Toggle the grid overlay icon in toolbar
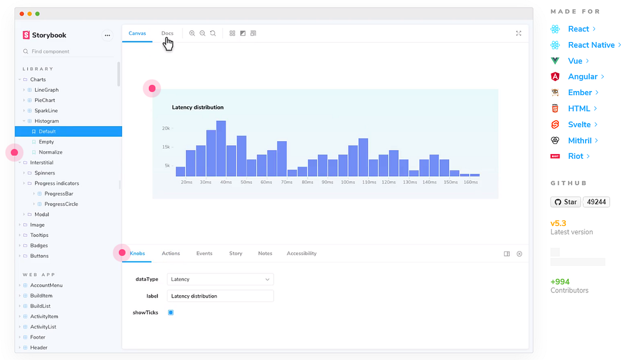644x360 pixels. pos(233,33)
